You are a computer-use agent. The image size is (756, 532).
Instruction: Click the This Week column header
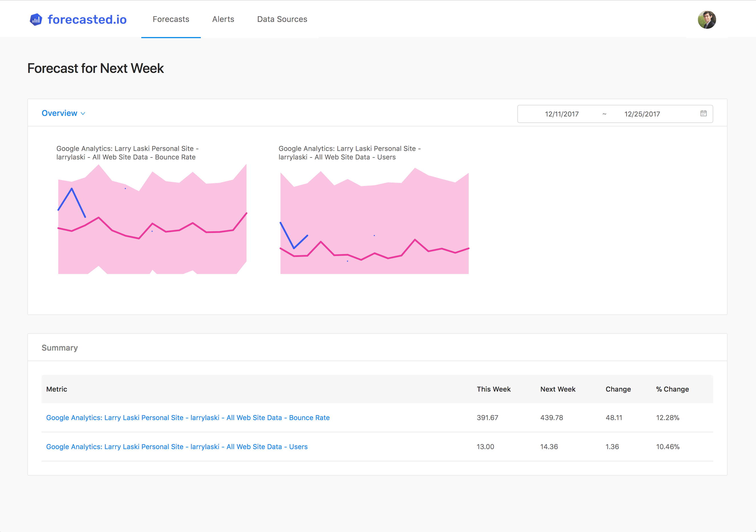click(x=493, y=389)
